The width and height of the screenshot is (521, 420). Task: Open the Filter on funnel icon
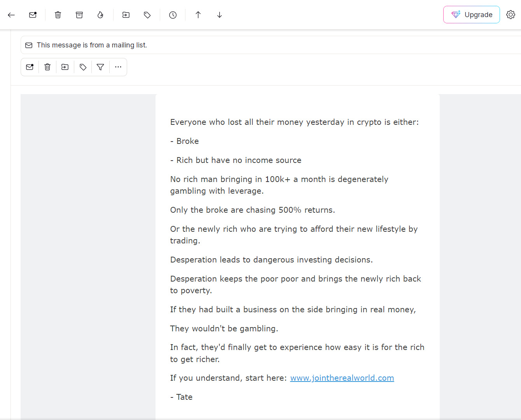pos(100,67)
